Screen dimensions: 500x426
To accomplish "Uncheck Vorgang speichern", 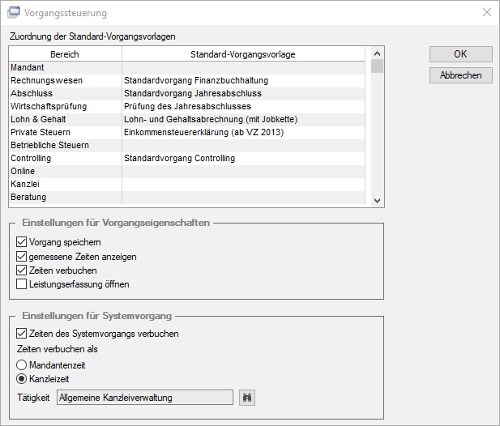I will (21, 242).
